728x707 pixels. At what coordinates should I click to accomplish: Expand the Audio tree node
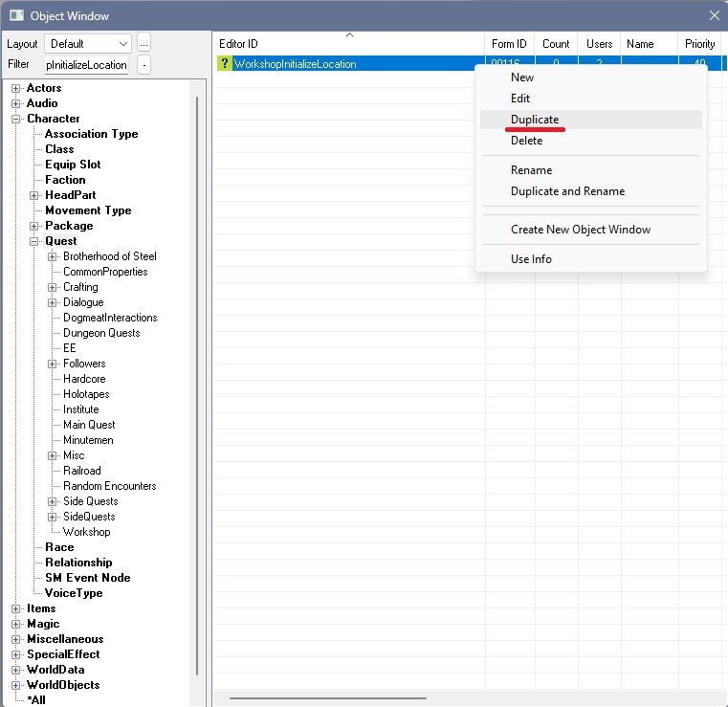[16, 103]
